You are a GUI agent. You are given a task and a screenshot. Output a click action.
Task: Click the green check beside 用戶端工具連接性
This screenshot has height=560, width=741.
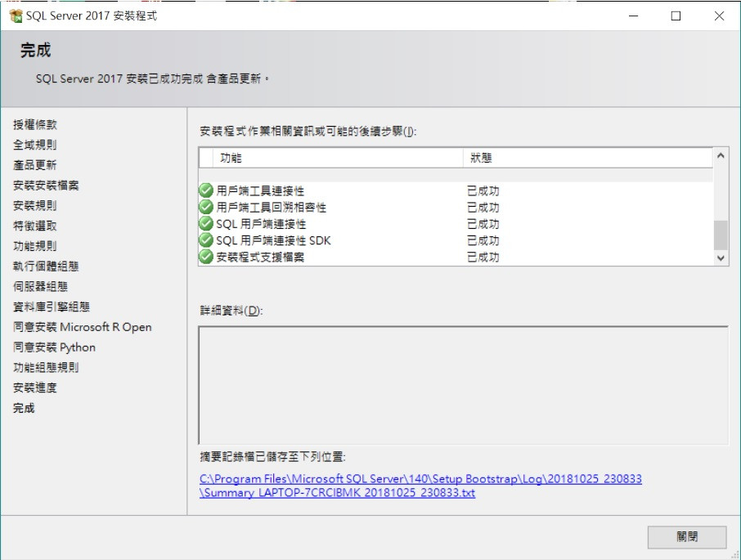[206, 190]
